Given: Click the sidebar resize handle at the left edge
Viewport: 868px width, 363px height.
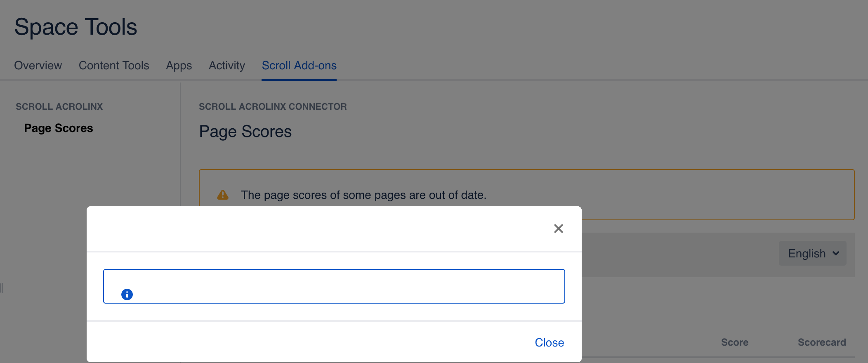Looking at the screenshot, I should [x=2, y=288].
